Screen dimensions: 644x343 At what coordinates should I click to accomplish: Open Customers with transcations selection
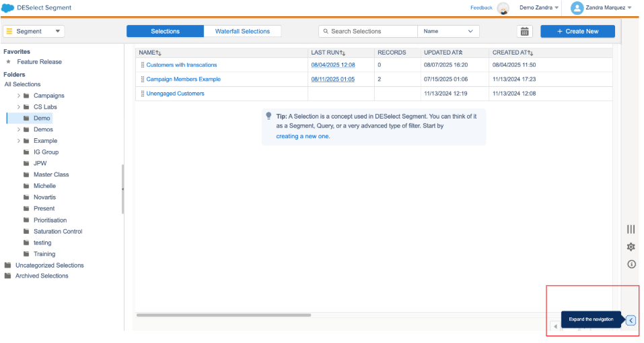(x=182, y=65)
